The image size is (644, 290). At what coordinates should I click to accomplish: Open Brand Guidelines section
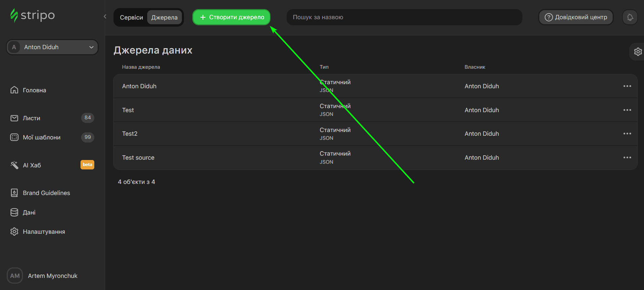click(46, 193)
